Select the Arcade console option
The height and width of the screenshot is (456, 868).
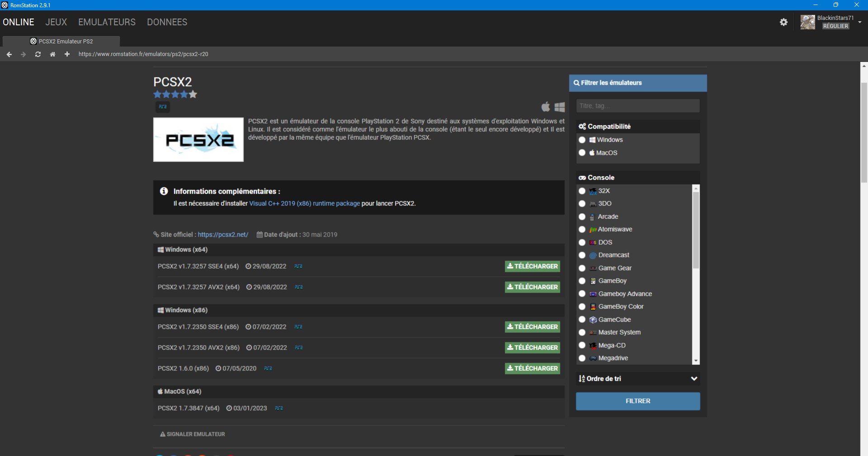click(x=582, y=217)
